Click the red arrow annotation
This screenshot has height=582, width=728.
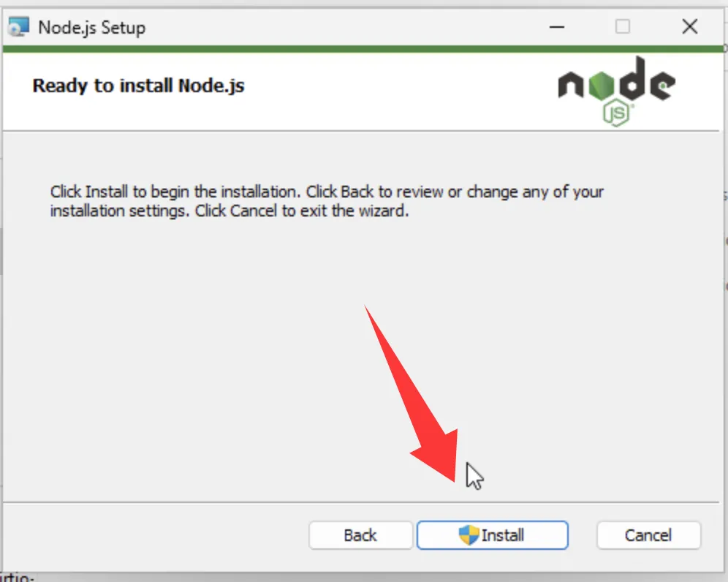click(x=412, y=394)
